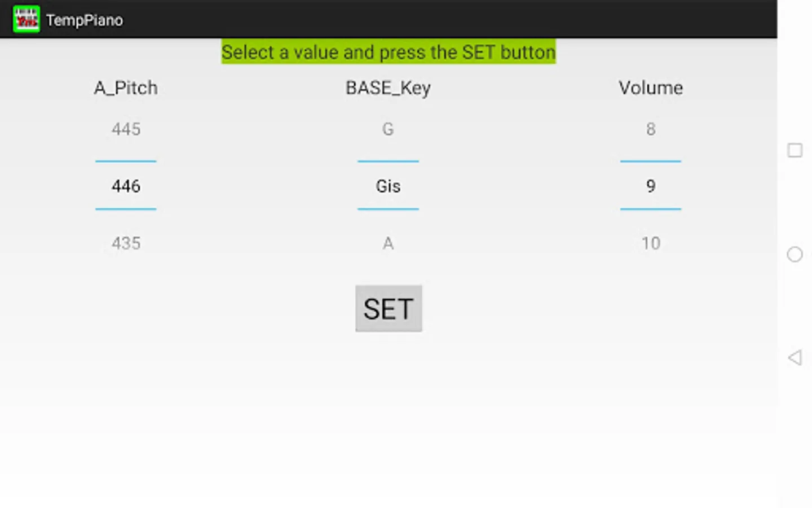Click the Volume column label
Screen dimensions: 812x508
[x=651, y=88]
